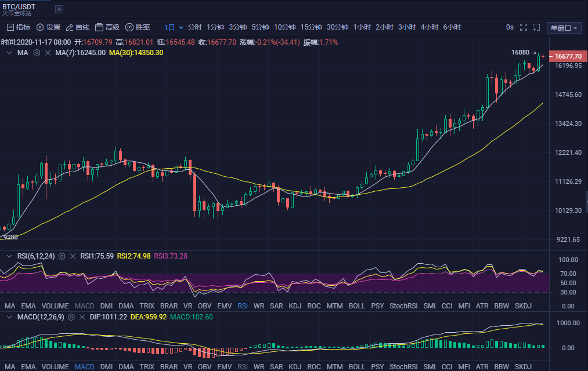Remove the RSI indicator panel
This screenshot has width=588, height=371.
[x=73, y=256]
